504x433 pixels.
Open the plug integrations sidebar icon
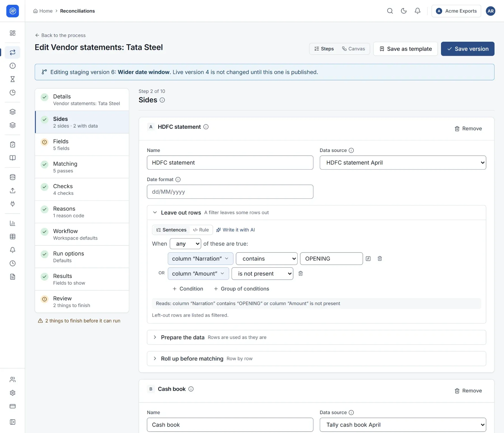(x=13, y=204)
